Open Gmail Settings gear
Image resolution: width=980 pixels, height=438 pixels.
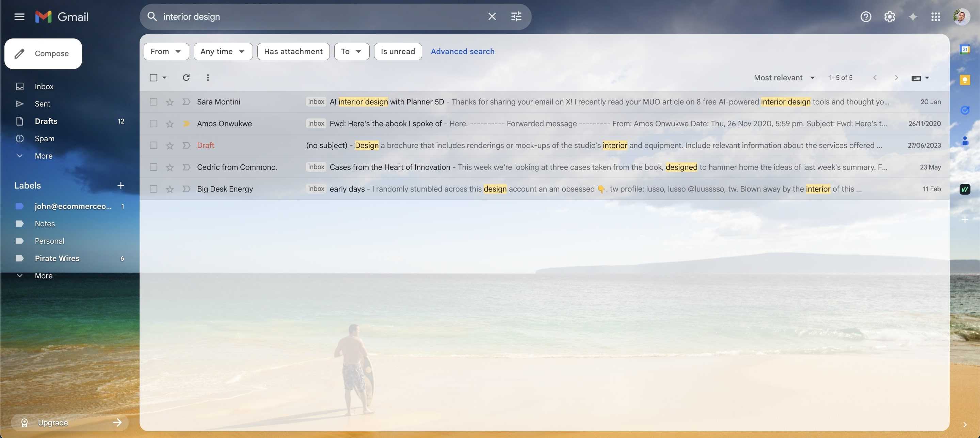click(x=889, y=17)
